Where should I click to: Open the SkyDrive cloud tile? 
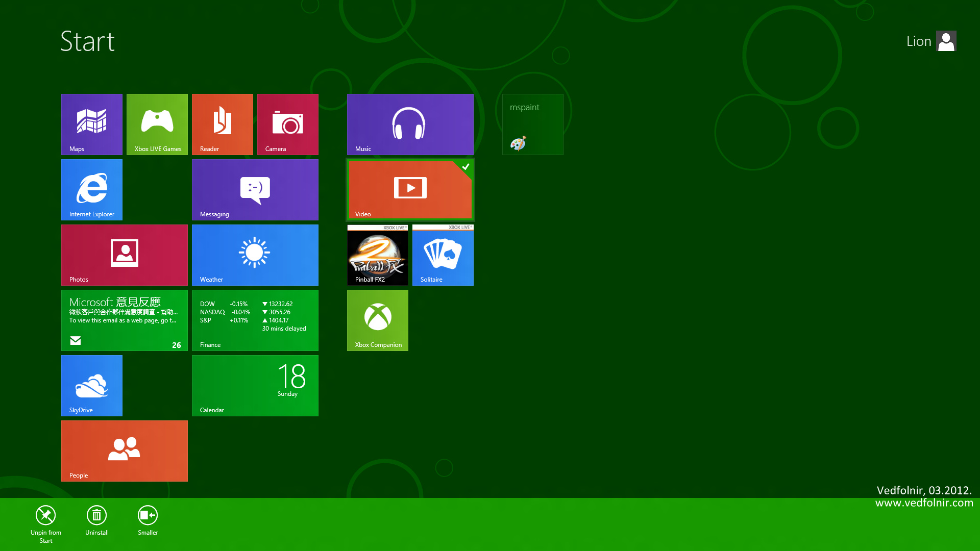coord(92,386)
